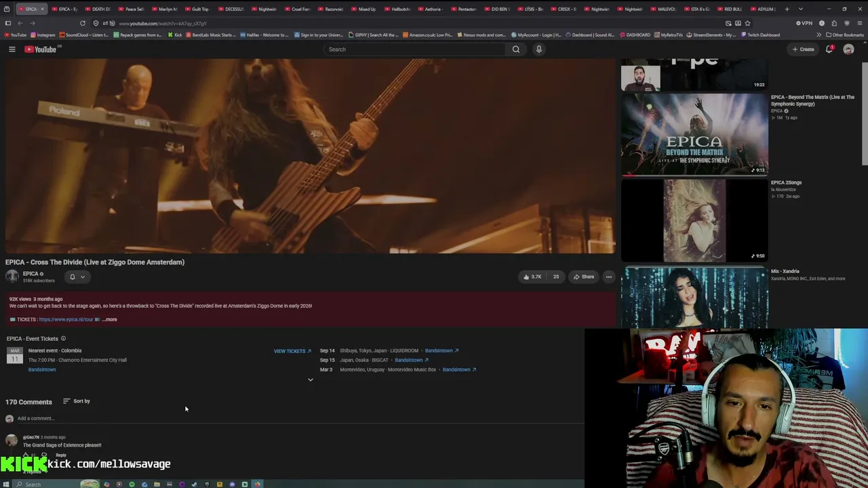The height and width of the screenshot is (488, 868).
Task: Open the Instagram bookmark
Action: tap(43, 35)
